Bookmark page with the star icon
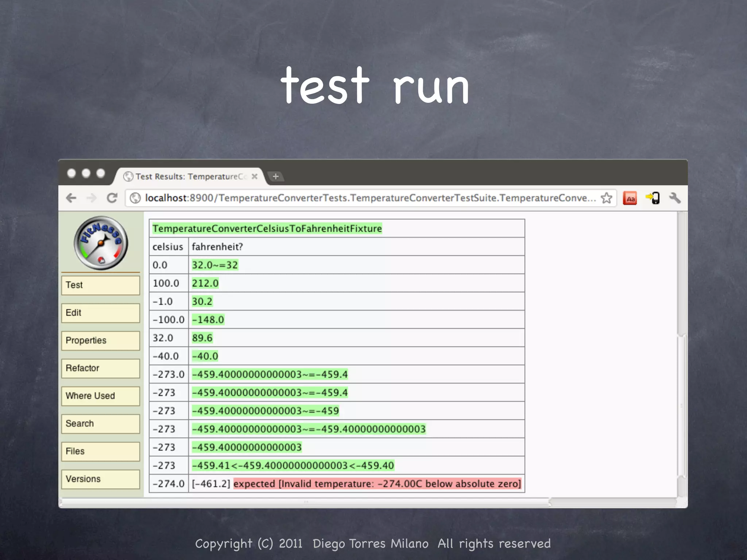 click(x=607, y=198)
